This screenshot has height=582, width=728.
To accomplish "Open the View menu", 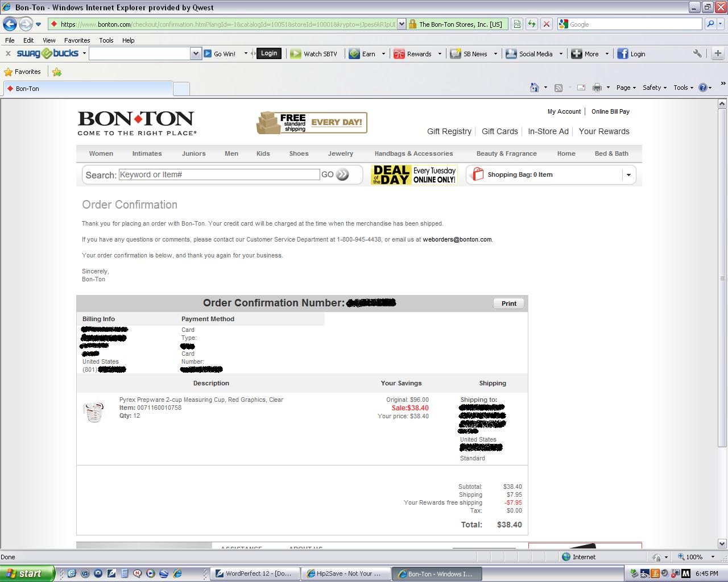I will click(49, 40).
